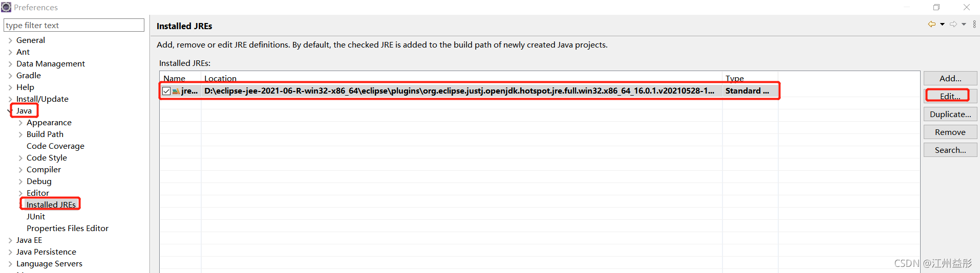Expand the Install/Update node

(10, 99)
